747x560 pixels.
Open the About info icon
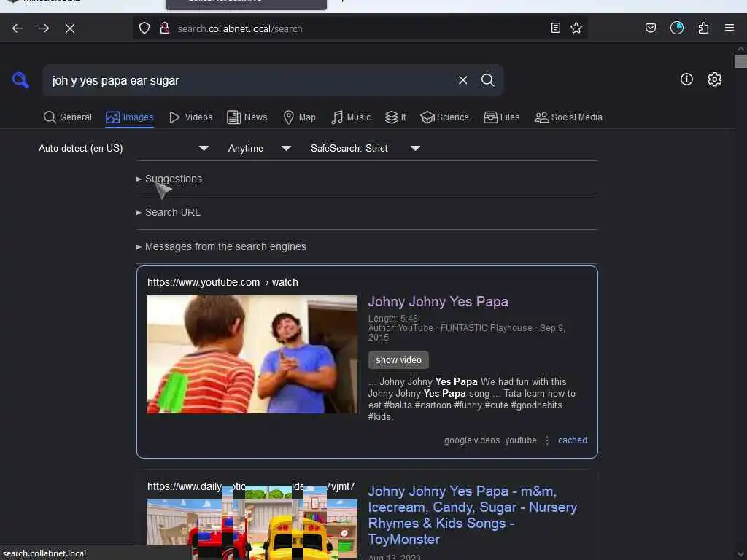coord(686,79)
